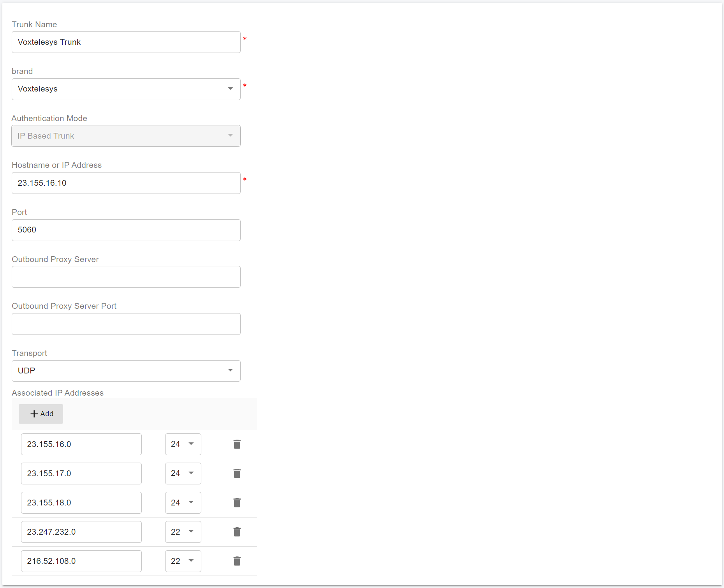Open subnet dropdown for 23.155.17.0
The image size is (724, 588).
point(183,473)
